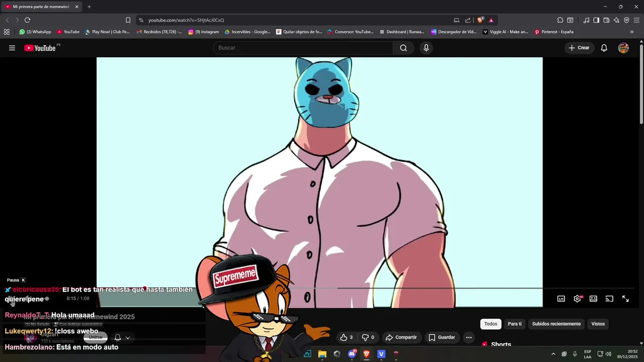The height and width of the screenshot is (362, 644).
Task: Reload the page in browser
Action: 27,20
